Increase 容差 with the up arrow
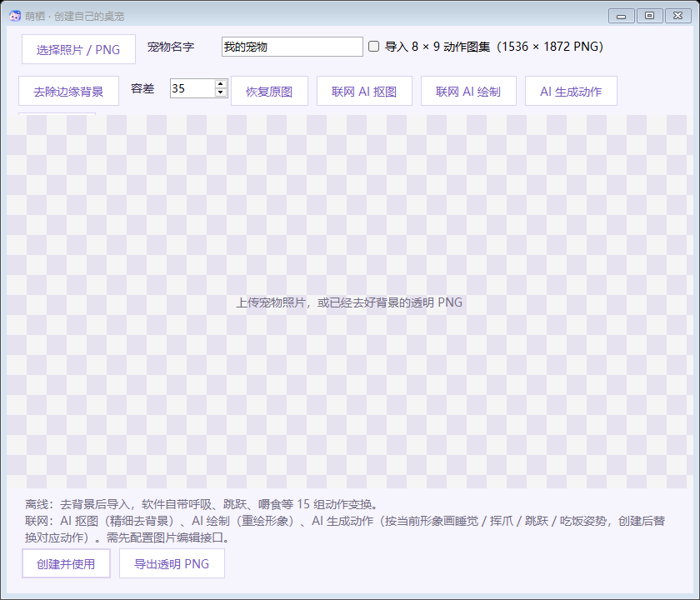700x600 pixels. (221, 84)
